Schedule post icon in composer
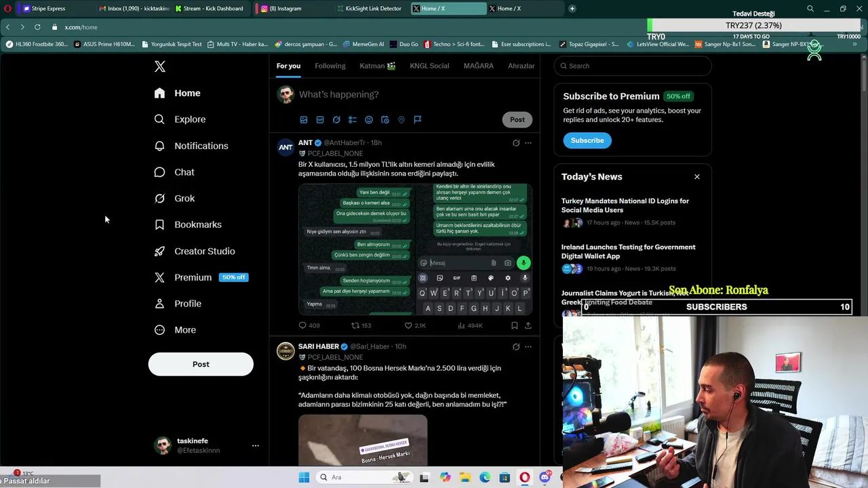868x488 pixels. (385, 120)
